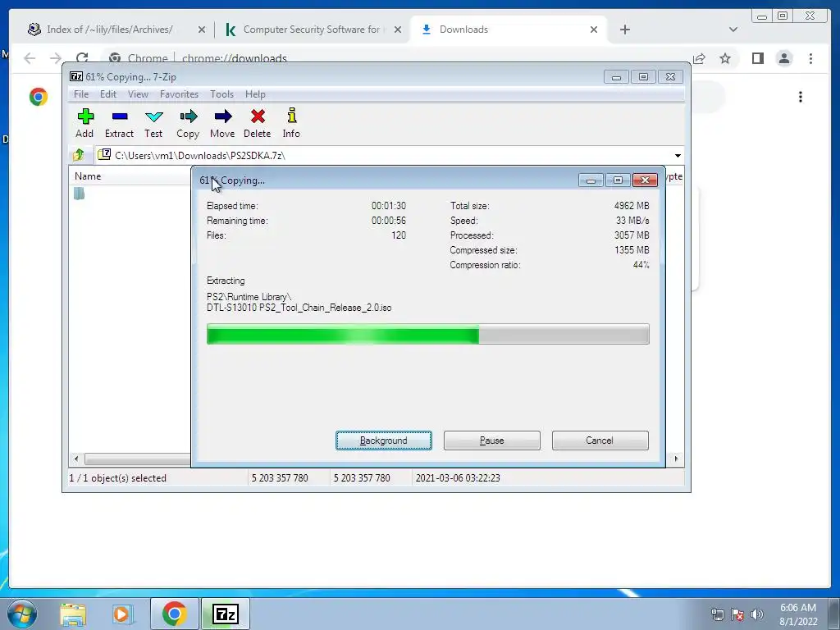Open Chrome tab search dropdown chevron
Viewport: 840px width, 630px height.
point(733,30)
